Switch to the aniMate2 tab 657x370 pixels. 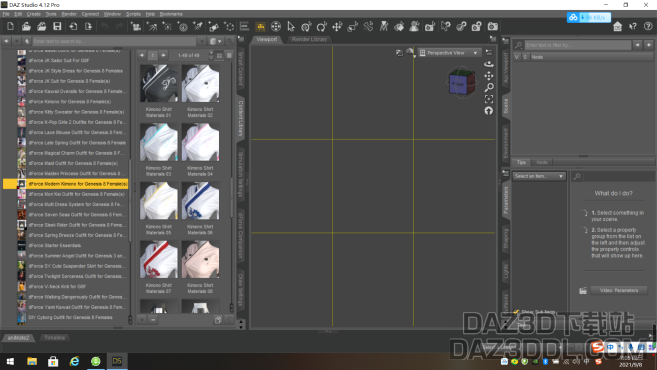click(x=19, y=338)
